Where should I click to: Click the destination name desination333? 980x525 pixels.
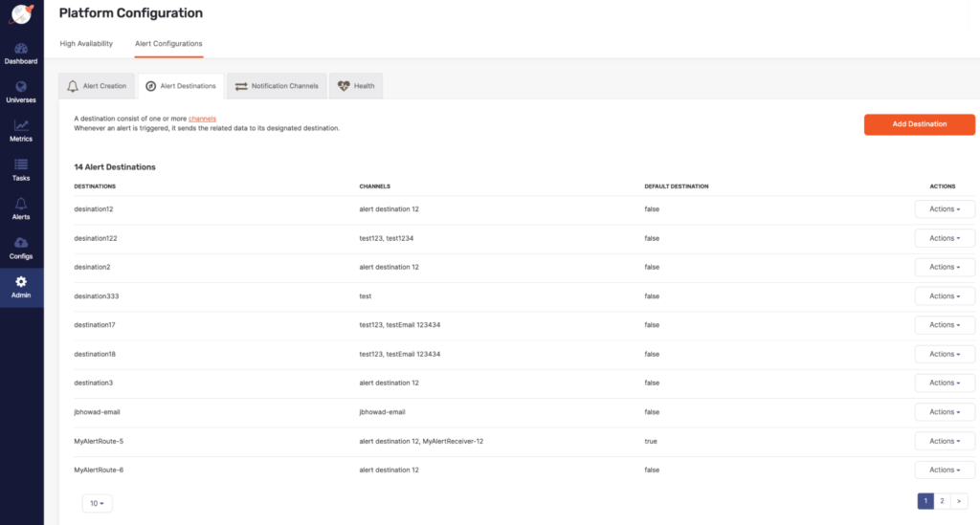[97, 296]
